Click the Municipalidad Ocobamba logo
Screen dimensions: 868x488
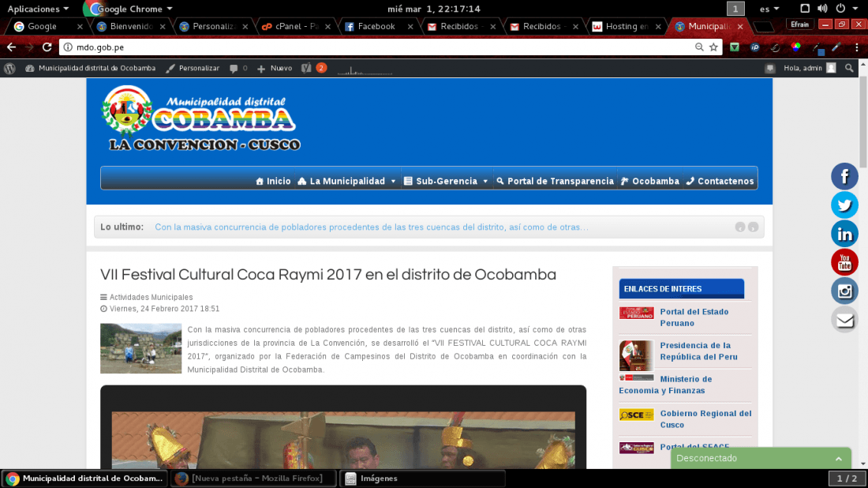pyautogui.click(x=200, y=118)
